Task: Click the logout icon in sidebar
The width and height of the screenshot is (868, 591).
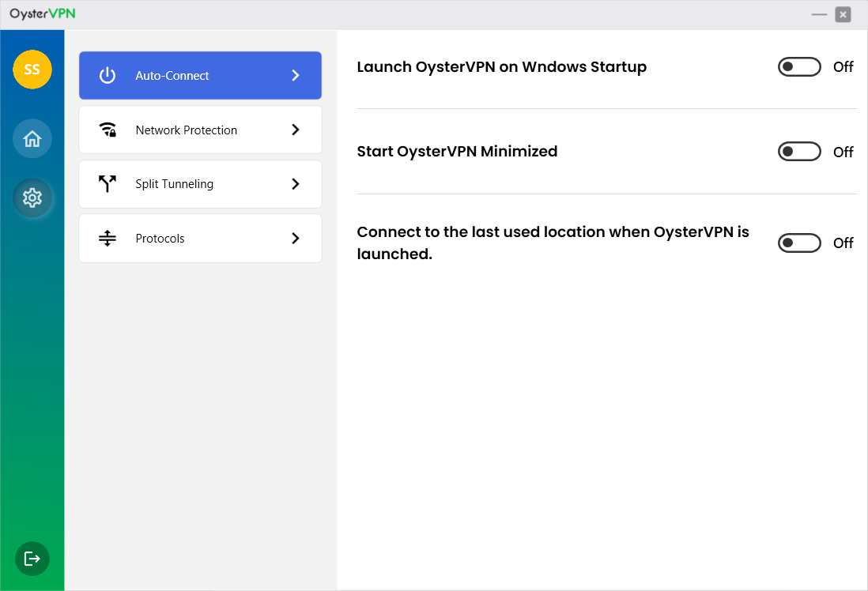Action: [x=32, y=559]
